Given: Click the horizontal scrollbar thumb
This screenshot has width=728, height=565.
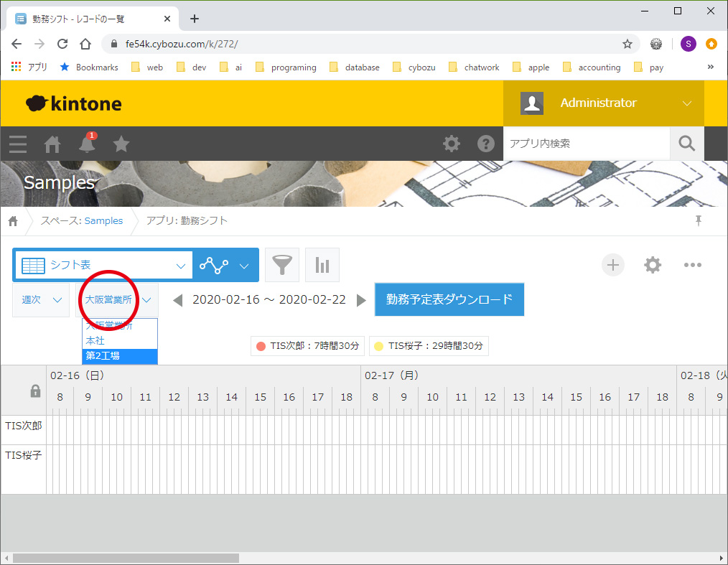Looking at the screenshot, I should pyautogui.click(x=126, y=558).
